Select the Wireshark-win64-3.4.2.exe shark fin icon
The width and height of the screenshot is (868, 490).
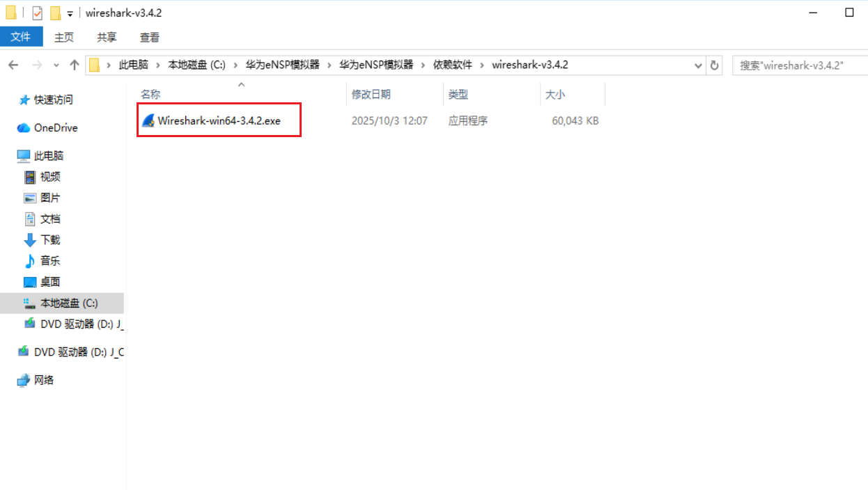[148, 120]
